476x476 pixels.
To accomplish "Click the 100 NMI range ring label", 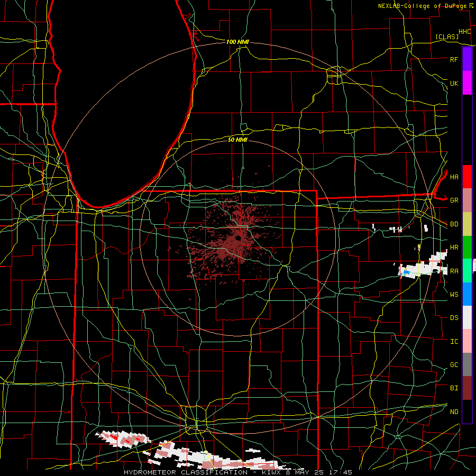I will [237, 42].
